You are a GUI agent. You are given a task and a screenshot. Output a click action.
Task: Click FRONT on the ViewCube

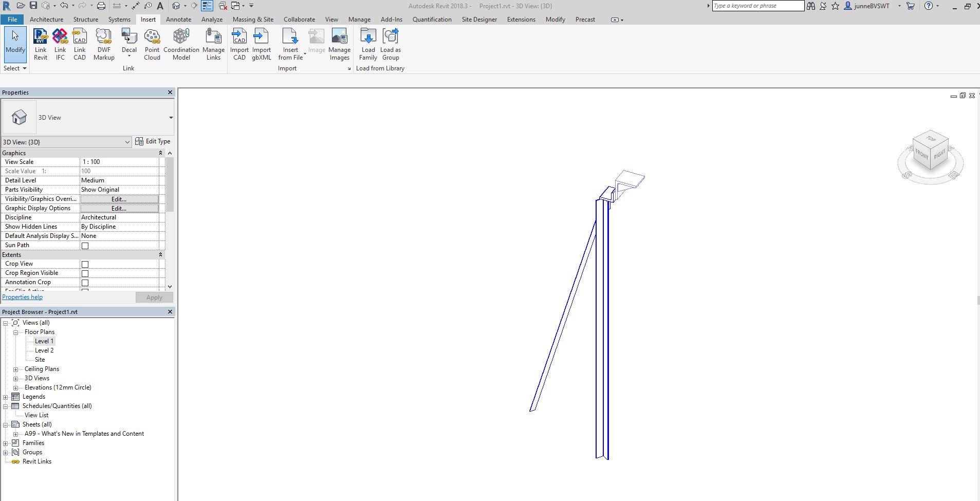[920, 153]
